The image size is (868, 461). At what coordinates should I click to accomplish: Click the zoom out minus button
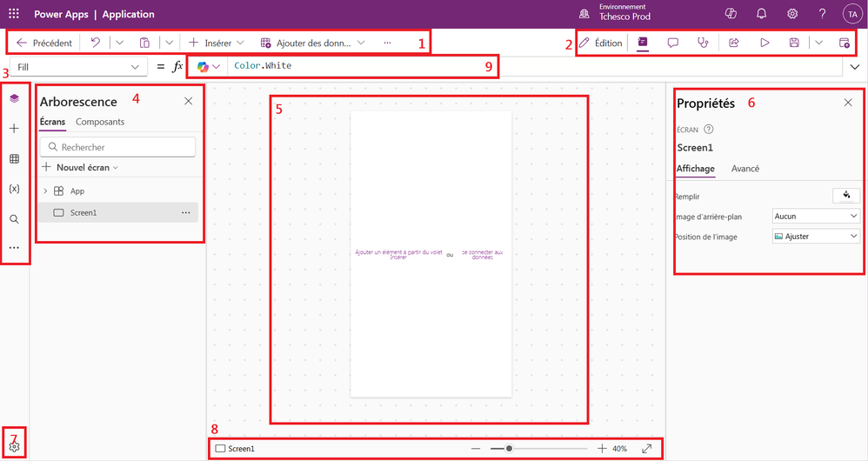pos(476,448)
